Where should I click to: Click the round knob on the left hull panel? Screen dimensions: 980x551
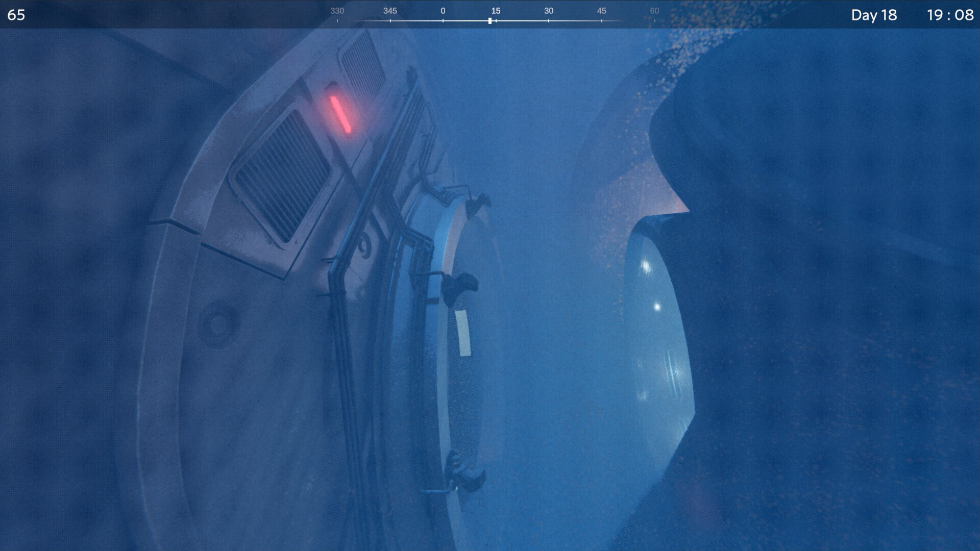tap(218, 324)
